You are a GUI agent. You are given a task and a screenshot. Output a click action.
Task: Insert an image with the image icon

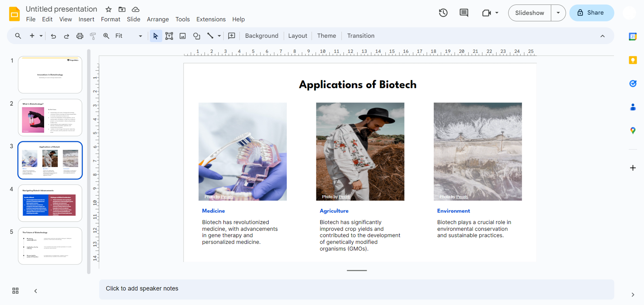click(x=183, y=36)
